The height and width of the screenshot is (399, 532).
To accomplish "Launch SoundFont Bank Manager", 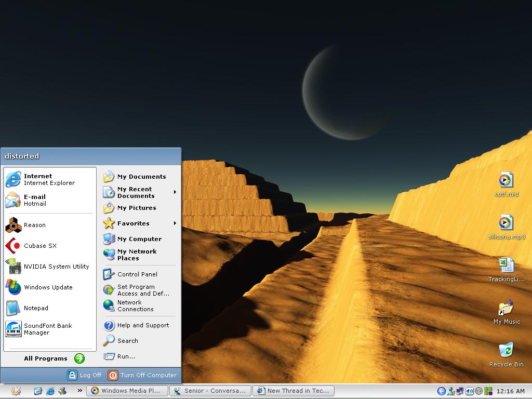I will coord(47,329).
